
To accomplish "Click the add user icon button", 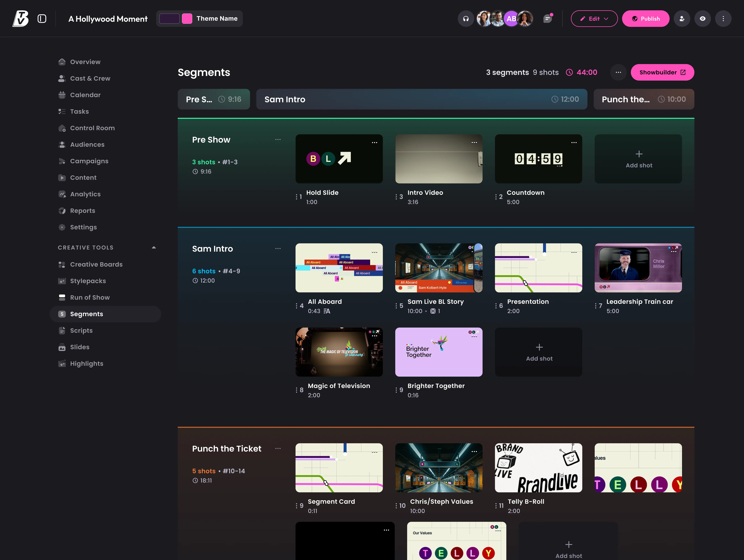I will [682, 19].
